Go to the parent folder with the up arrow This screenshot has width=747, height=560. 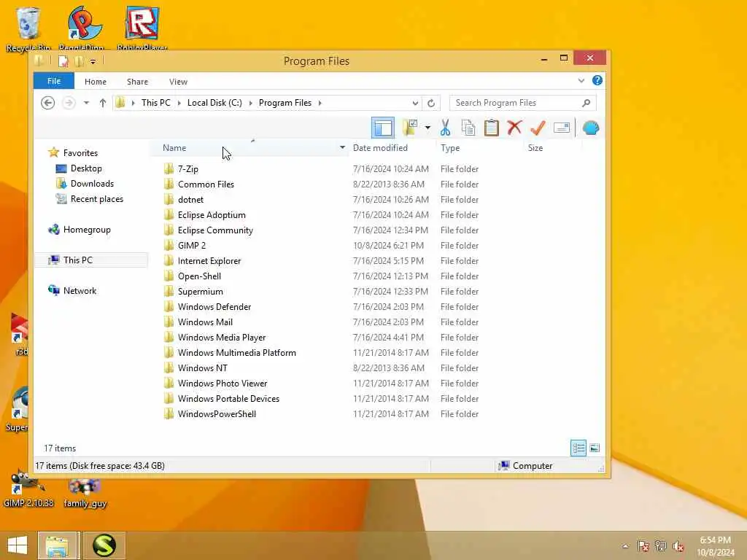(102, 103)
